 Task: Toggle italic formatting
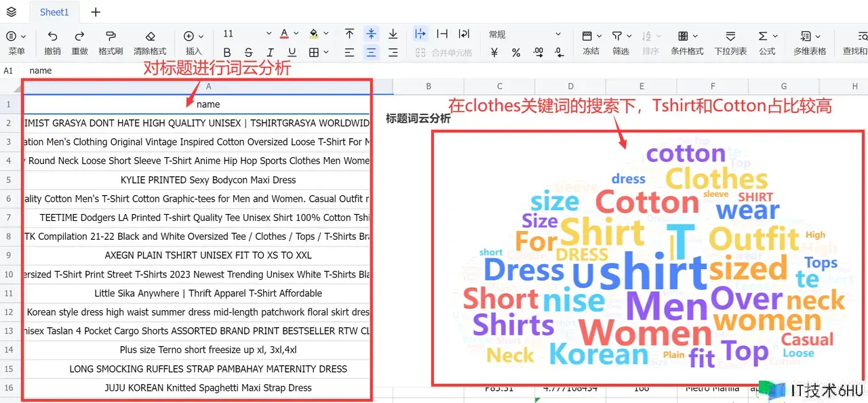(270, 52)
